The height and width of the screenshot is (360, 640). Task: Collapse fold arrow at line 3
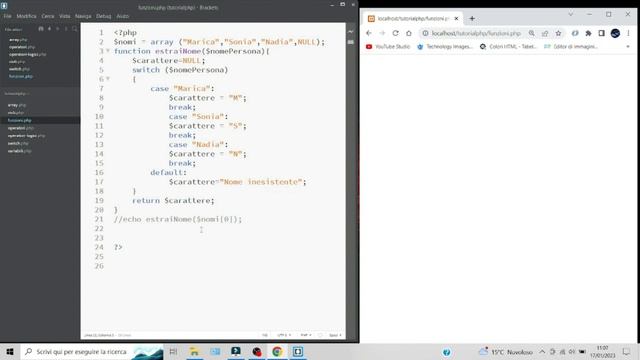108,51
